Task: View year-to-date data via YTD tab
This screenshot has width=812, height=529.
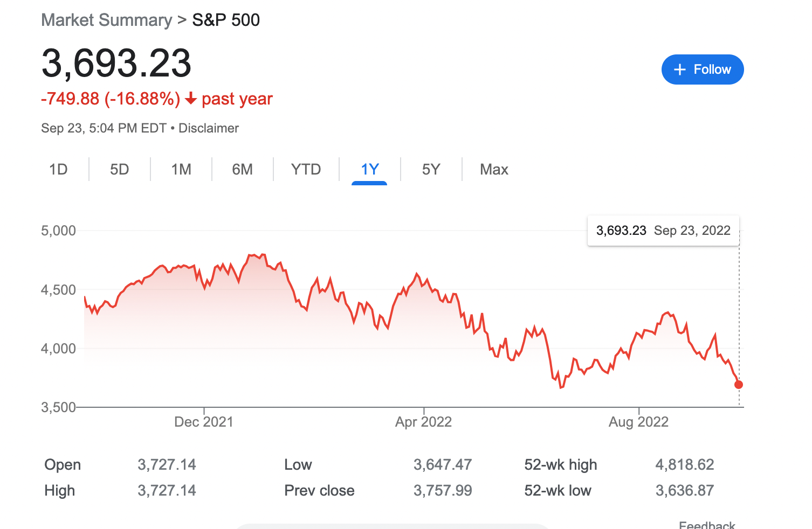Action: 306,169
